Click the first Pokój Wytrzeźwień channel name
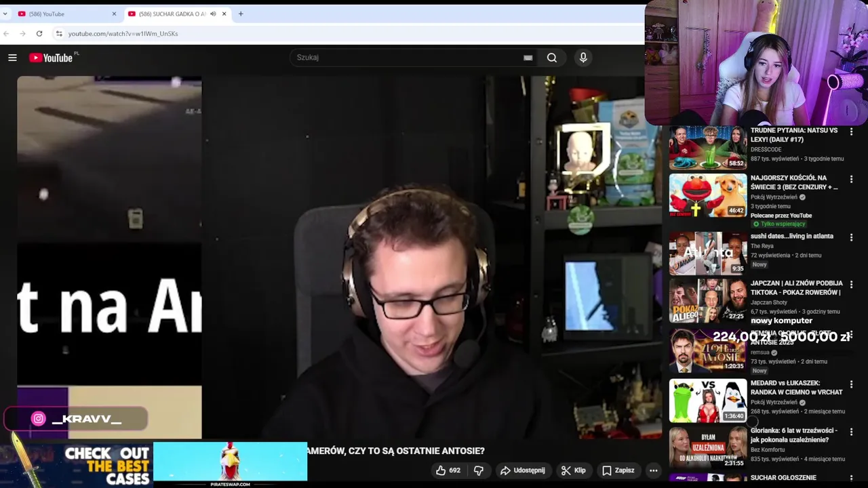 pos(774,197)
